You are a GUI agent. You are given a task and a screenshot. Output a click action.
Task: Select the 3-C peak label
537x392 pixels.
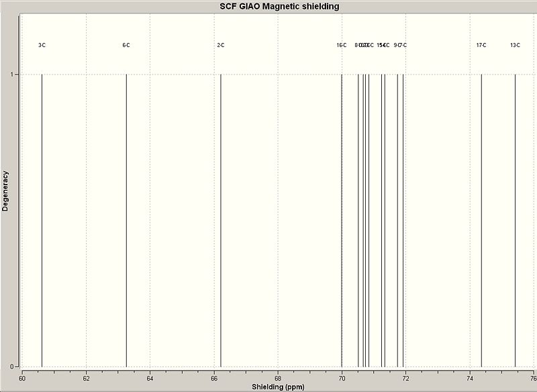(x=42, y=45)
